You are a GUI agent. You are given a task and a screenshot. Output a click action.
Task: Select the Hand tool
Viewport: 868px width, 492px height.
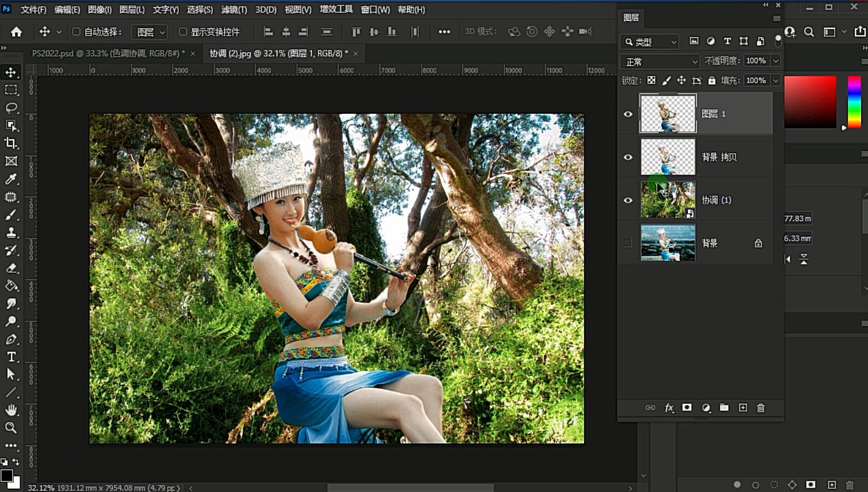11,410
